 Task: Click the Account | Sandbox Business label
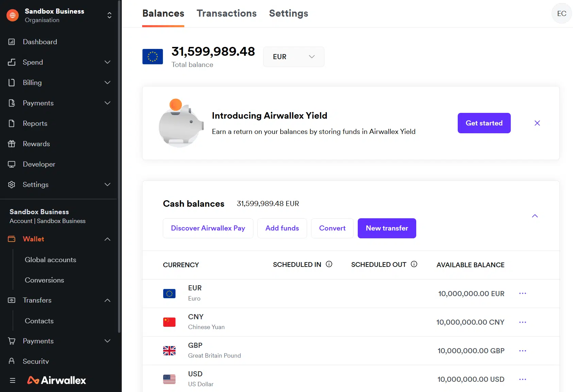[48, 221]
